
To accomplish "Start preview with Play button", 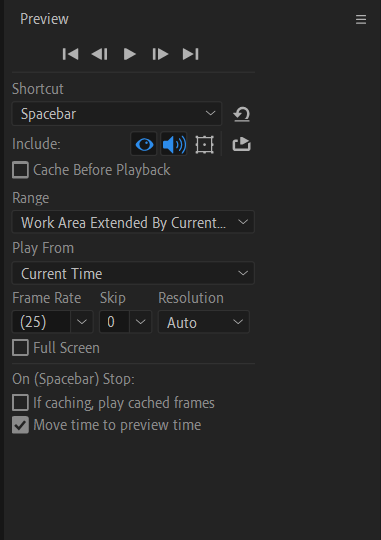I will [130, 54].
